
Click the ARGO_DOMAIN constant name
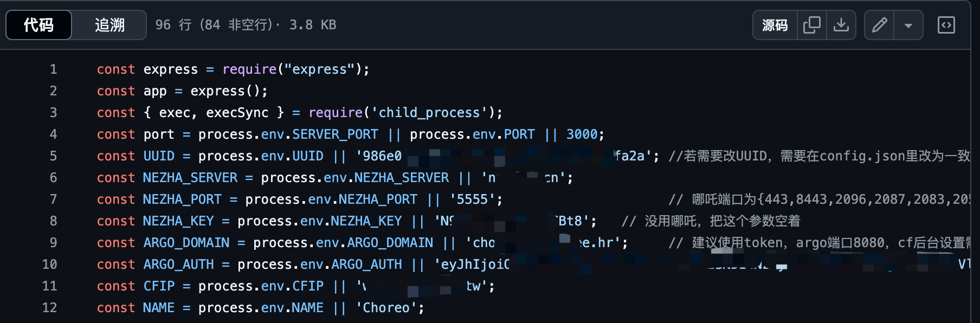point(186,243)
